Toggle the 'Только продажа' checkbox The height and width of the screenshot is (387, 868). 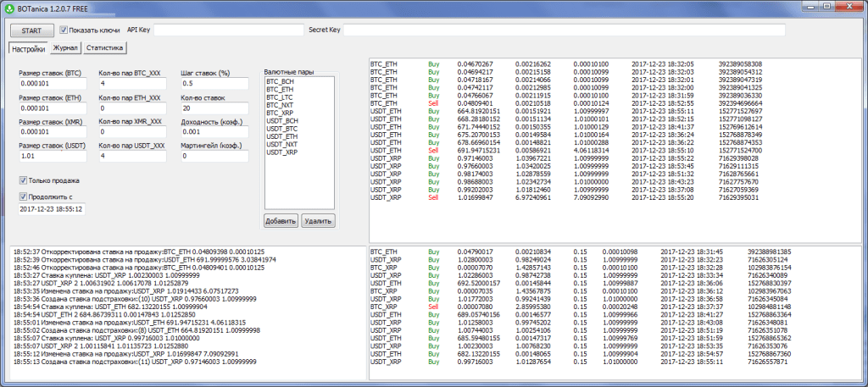click(x=23, y=180)
